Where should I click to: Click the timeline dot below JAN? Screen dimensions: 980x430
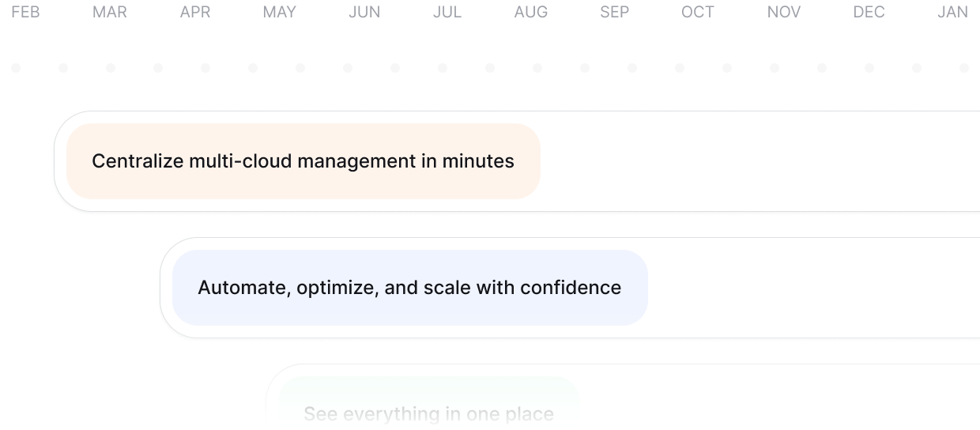click(964, 68)
